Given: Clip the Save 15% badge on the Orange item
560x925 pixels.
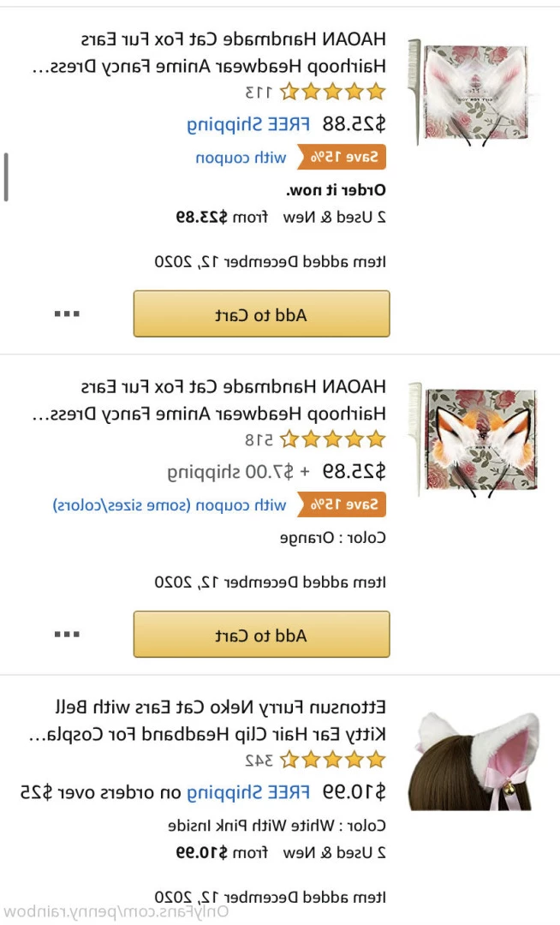Looking at the screenshot, I should click(342, 504).
